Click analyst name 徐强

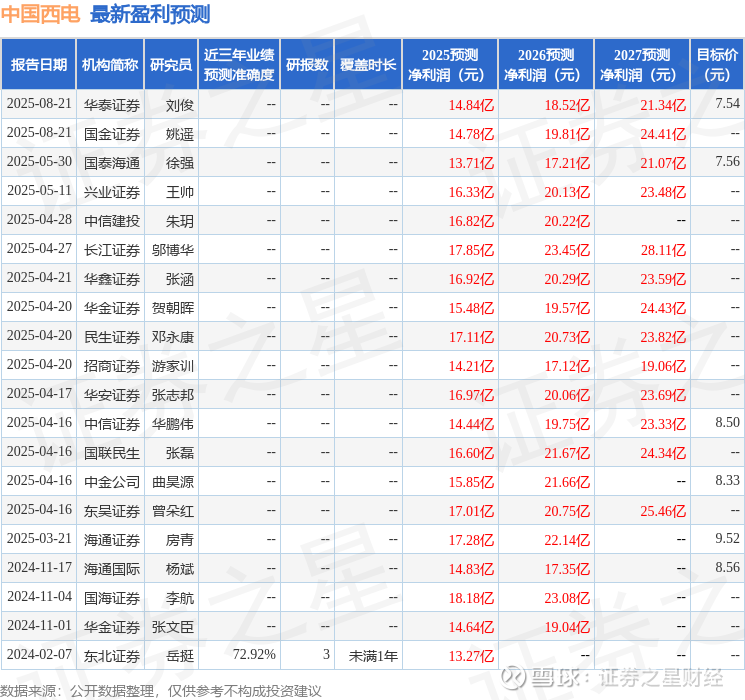(x=180, y=163)
